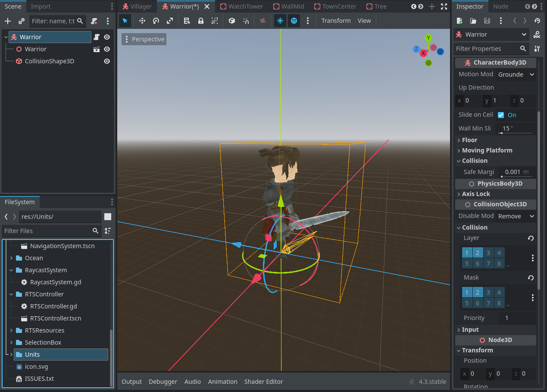
Task: Activate the Rotate mode tool
Action: pos(156,21)
